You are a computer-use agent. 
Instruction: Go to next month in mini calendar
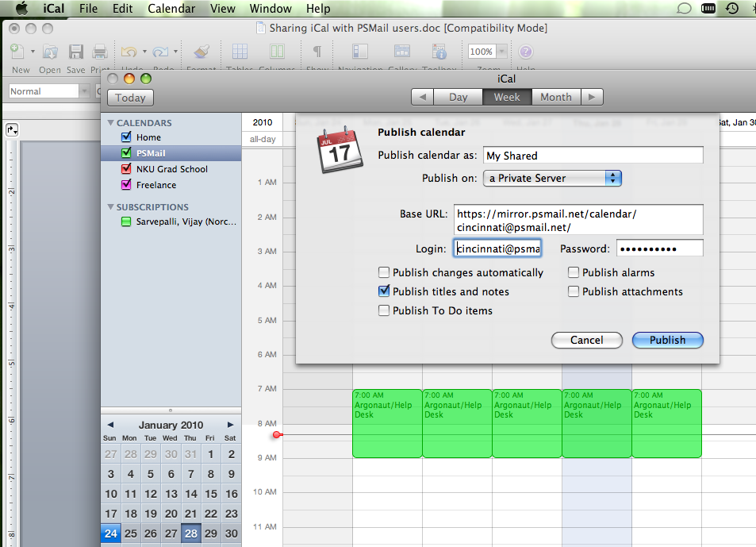[231, 425]
